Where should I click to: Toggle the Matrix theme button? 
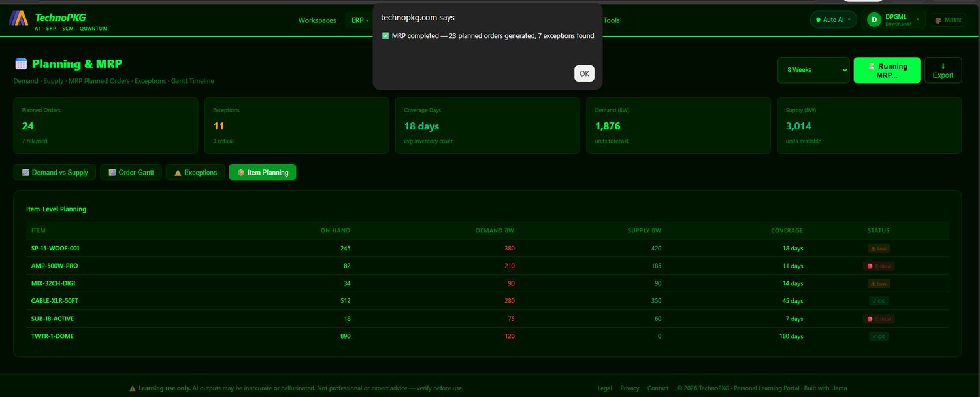948,20
